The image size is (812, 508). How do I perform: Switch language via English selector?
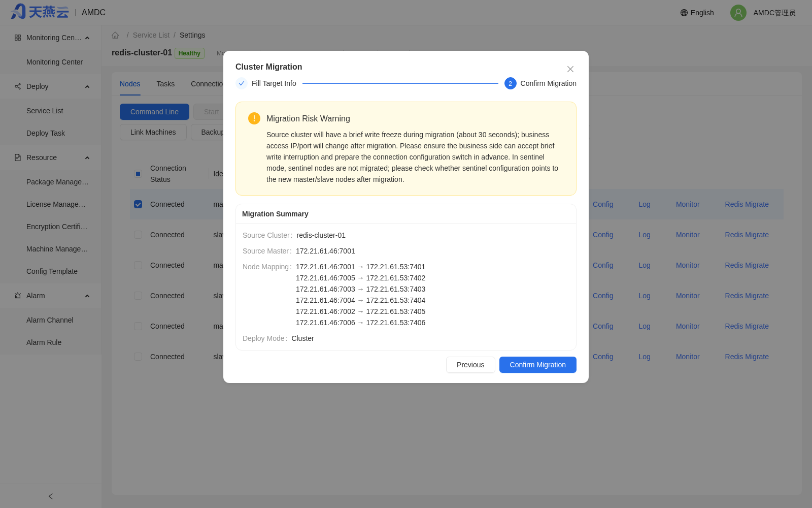click(697, 13)
